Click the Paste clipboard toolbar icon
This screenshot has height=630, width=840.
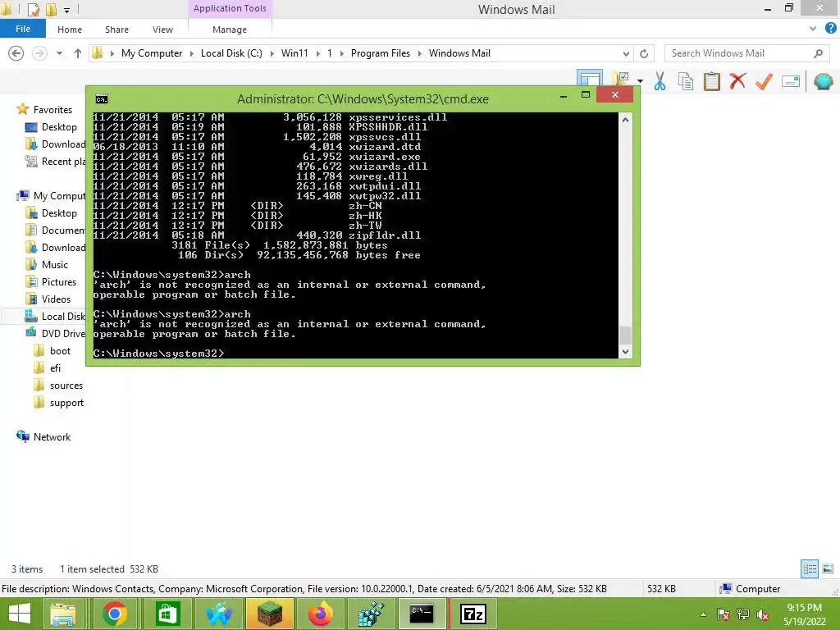point(712,81)
